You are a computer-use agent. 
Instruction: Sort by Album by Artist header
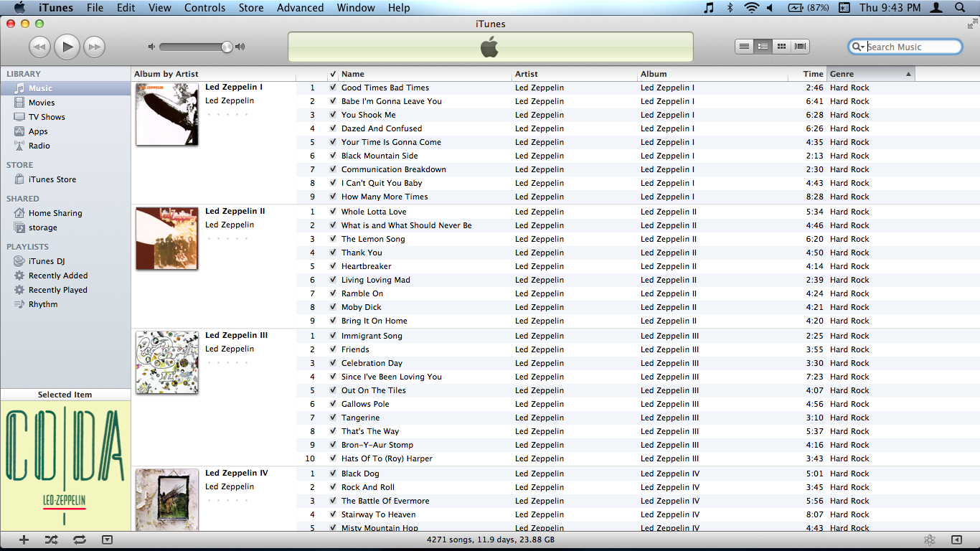pos(214,74)
